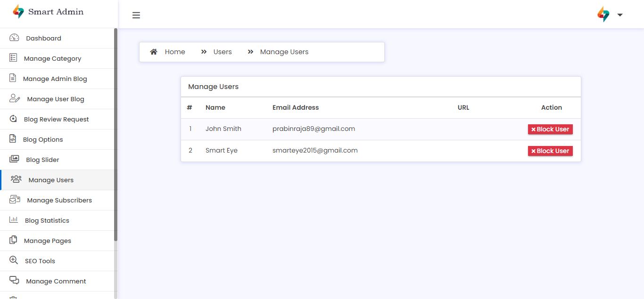Click the Manage Comment chat bubbles icon
The image size is (644, 299).
[14, 281]
